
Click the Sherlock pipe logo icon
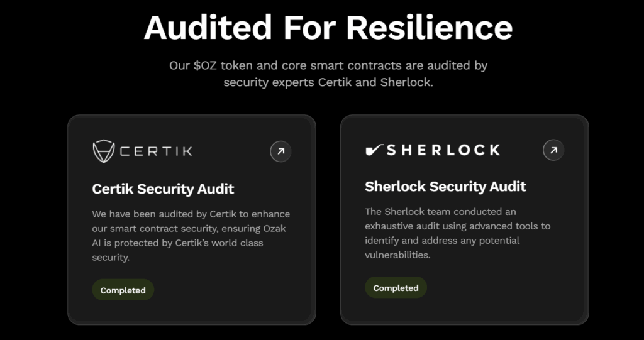tap(374, 150)
